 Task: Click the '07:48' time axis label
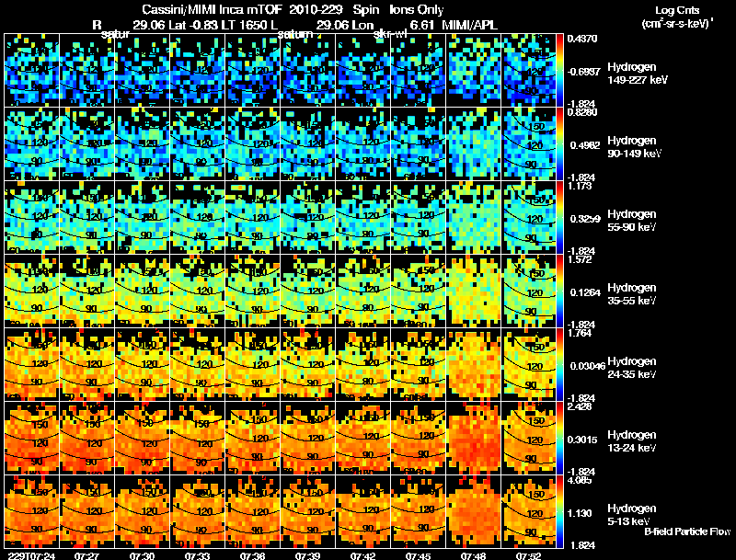point(473,556)
